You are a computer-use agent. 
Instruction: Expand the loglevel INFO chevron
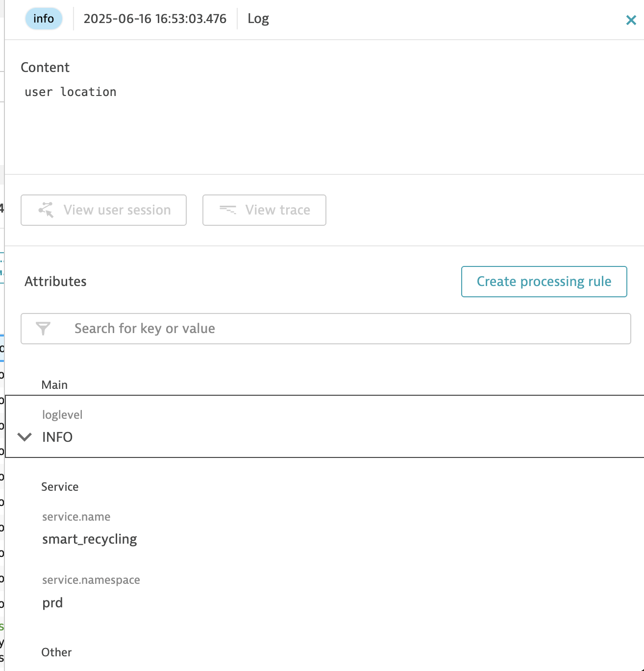[25, 437]
